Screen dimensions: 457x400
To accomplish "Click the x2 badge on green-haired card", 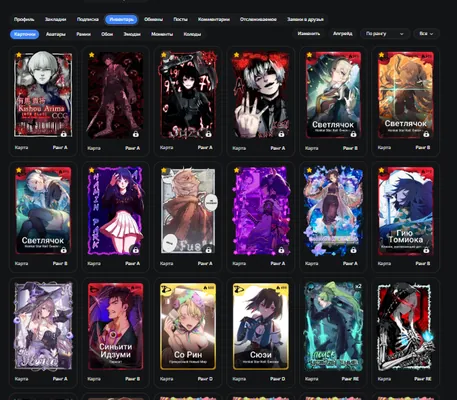I will pos(358,286).
